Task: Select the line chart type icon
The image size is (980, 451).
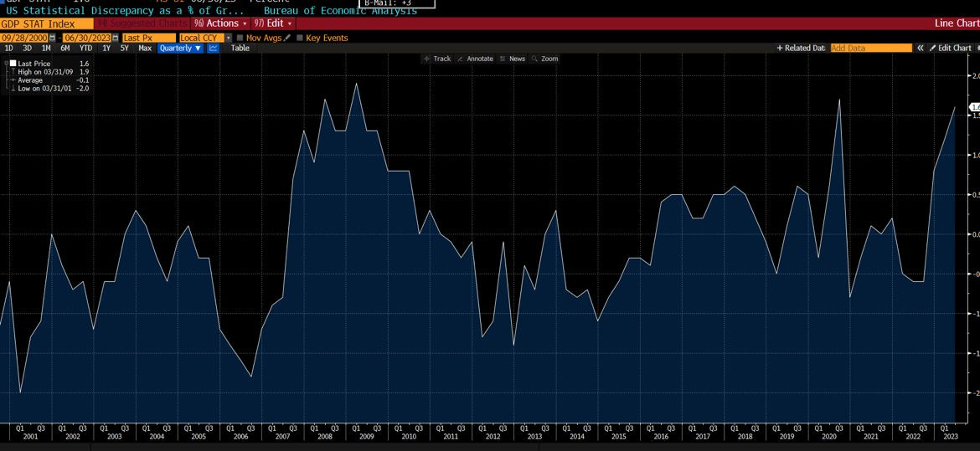Action: (x=213, y=48)
